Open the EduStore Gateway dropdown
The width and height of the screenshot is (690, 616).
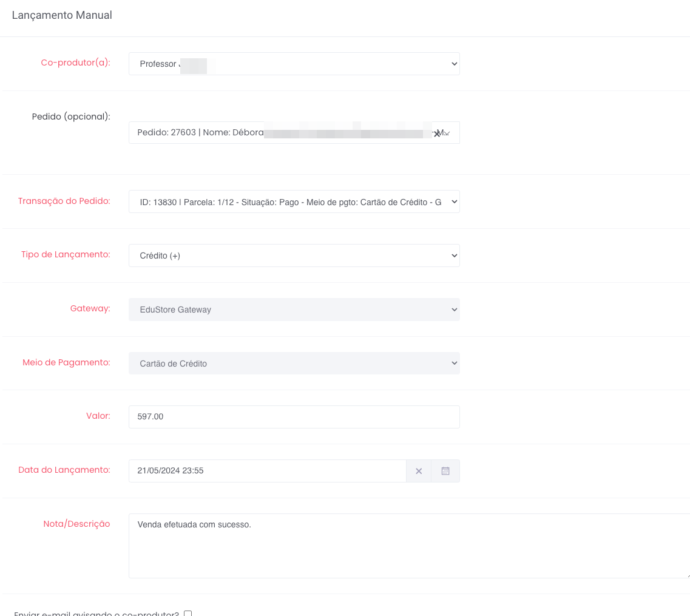(x=294, y=310)
